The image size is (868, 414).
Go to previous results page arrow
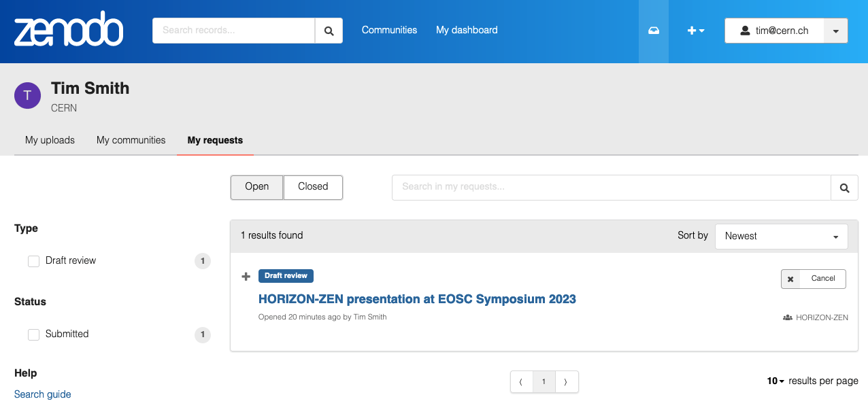(x=521, y=382)
